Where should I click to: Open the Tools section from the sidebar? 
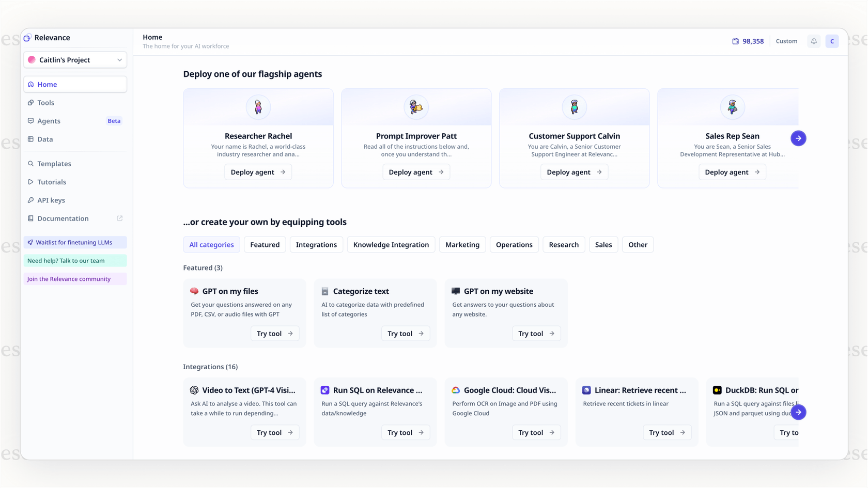point(46,102)
